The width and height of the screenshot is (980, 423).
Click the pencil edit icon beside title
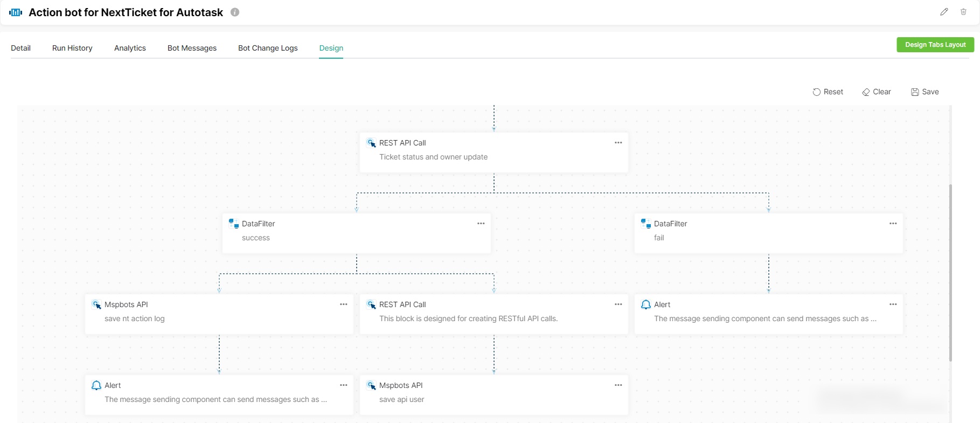(944, 12)
